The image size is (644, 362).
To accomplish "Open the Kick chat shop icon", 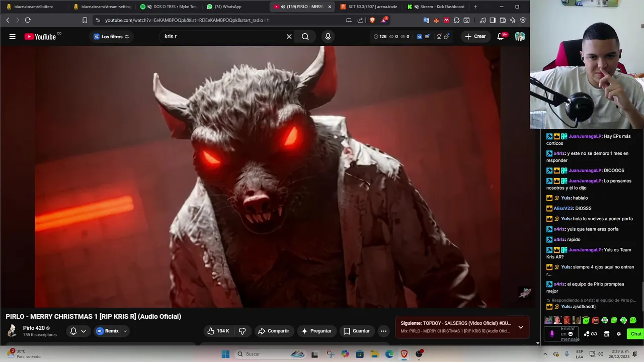I will pyautogui.click(x=607, y=334).
